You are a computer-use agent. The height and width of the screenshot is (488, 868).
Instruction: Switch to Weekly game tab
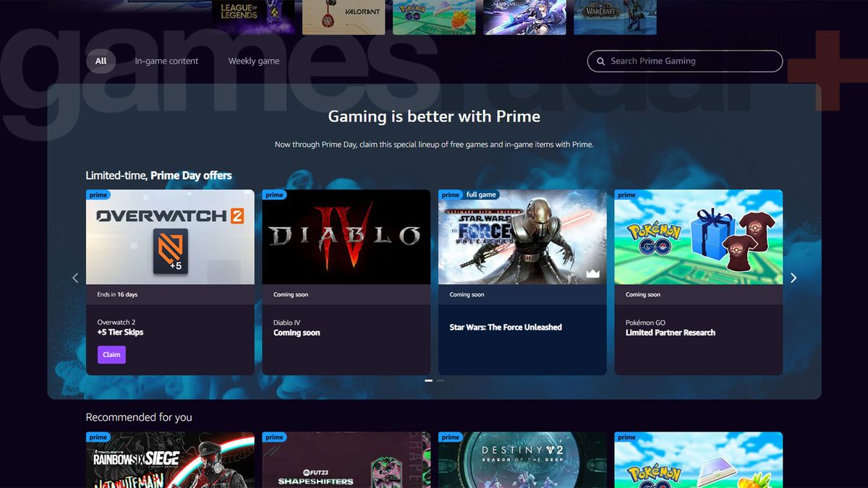click(x=254, y=61)
